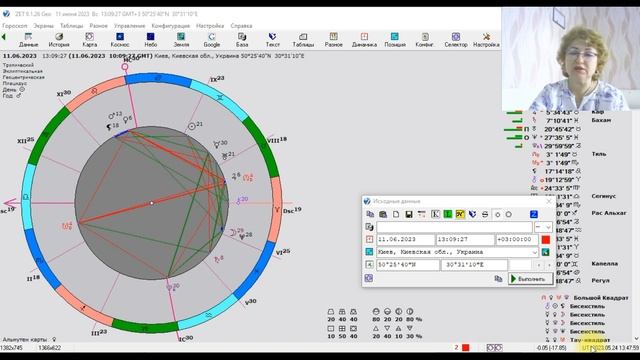Click the Карта toolbar icon
This screenshot has width=640, height=360.
(x=89, y=40)
